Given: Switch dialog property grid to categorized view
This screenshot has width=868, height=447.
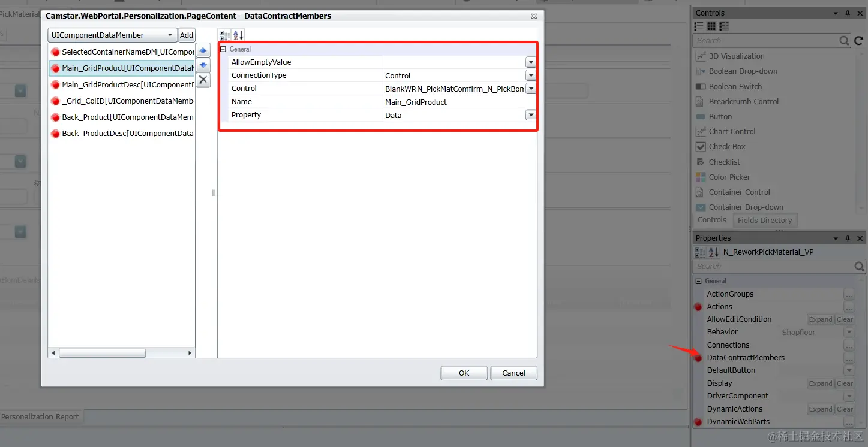Looking at the screenshot, I should 224,35.
